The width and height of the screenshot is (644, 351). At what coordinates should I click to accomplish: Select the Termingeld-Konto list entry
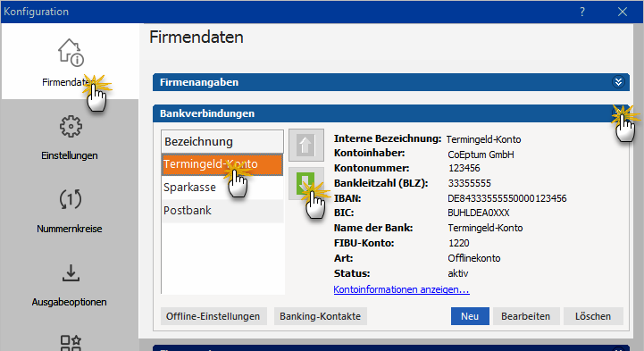click(x=222, y=164)
